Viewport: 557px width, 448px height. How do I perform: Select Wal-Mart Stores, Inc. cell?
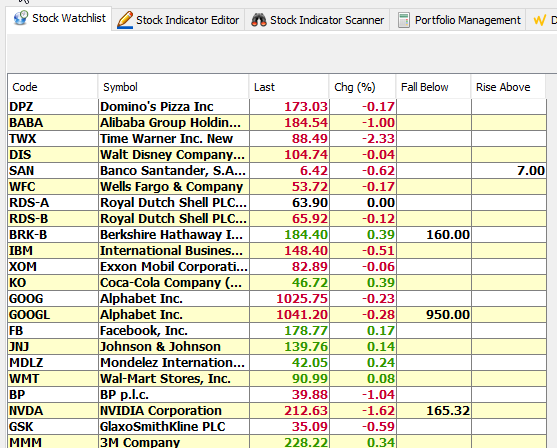coord(174,378)
